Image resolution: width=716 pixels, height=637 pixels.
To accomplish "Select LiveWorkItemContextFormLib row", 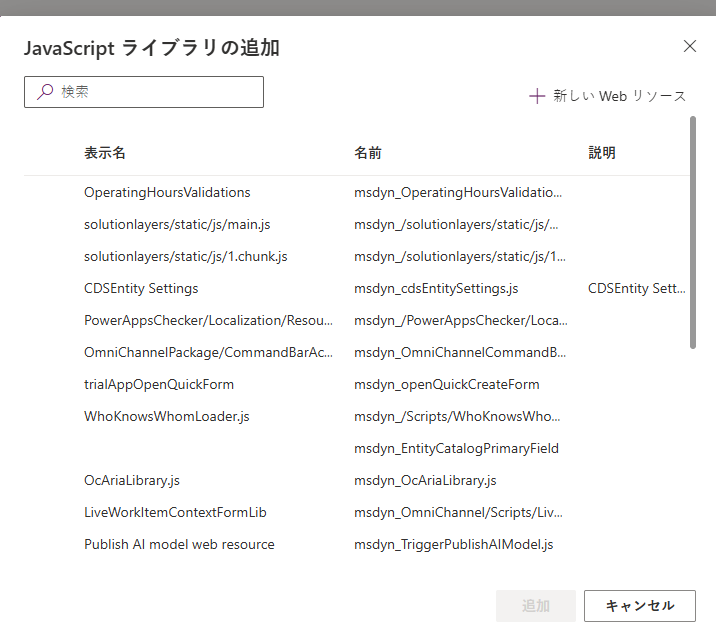I will 356,512.
